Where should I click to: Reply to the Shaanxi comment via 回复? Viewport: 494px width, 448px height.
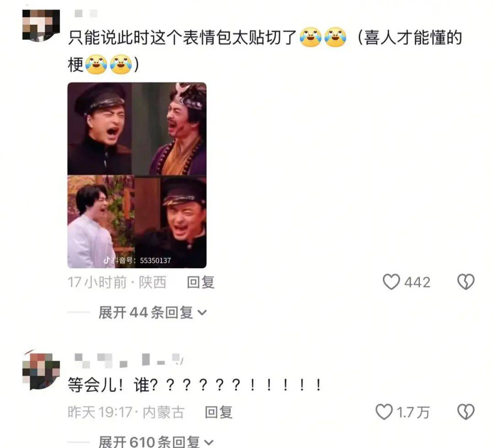201,282
